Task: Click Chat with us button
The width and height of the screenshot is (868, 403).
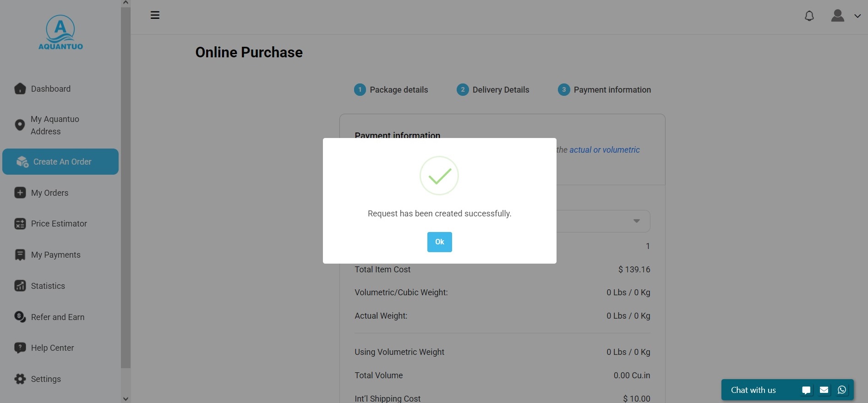Action: [753, 390]
